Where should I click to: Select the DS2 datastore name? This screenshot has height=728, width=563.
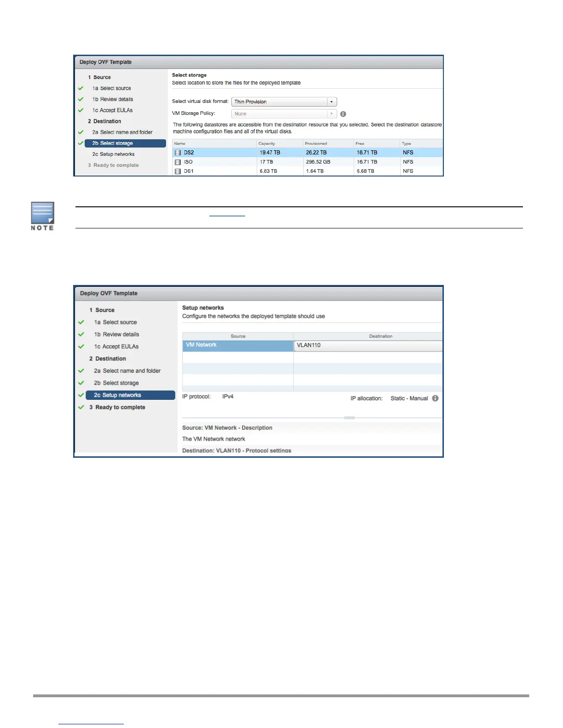coord(189,153)
